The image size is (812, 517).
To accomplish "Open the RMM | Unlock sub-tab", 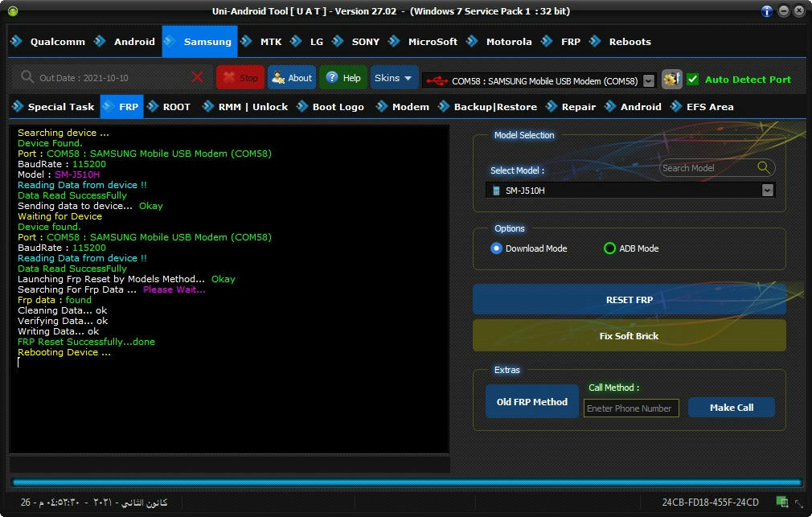I will click(245, 107).
